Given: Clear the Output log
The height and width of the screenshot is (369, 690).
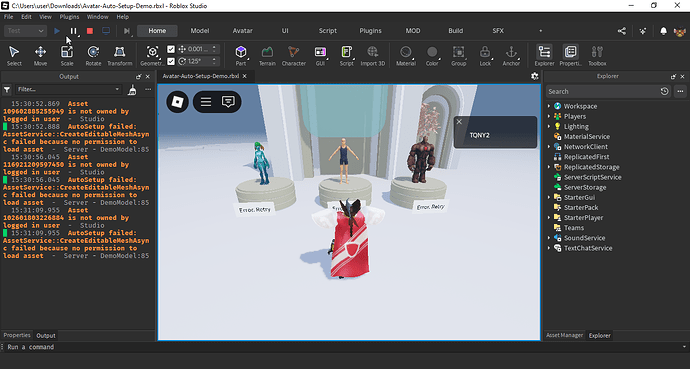Looking at the screenshot, I should (x=132, y=89).
